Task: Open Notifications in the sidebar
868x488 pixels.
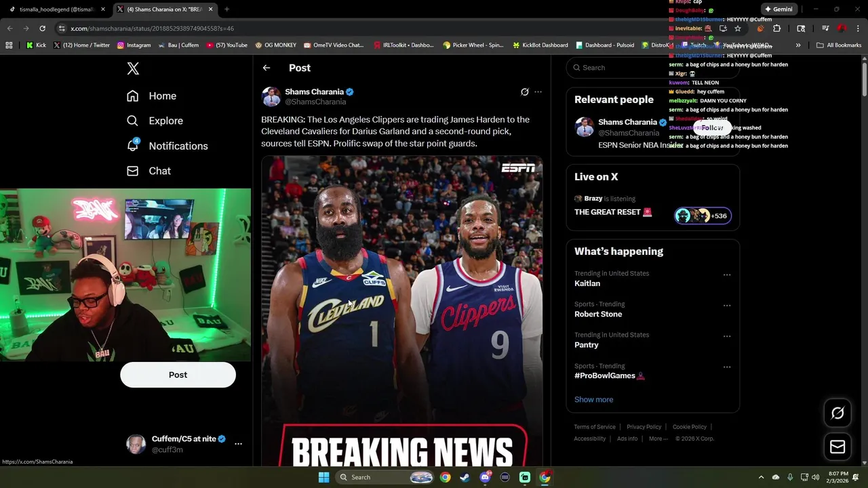Action: tap(167, 146)
